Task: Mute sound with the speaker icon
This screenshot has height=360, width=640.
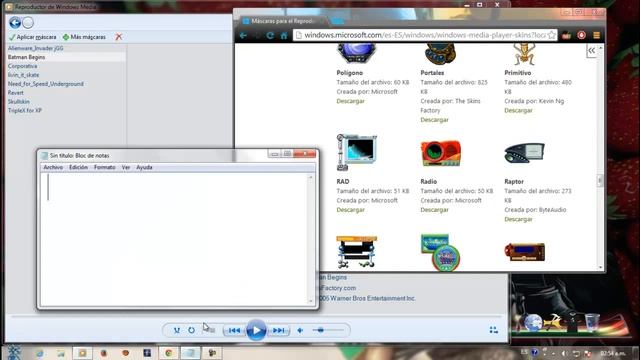Action: click(x=300, y=330)
